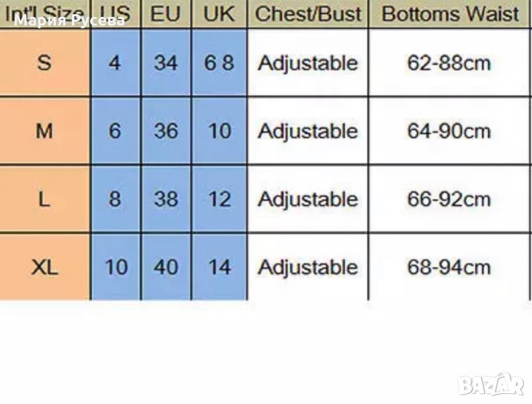
Task: Click US size 6 cell
Action: click(x=115, y=131)
